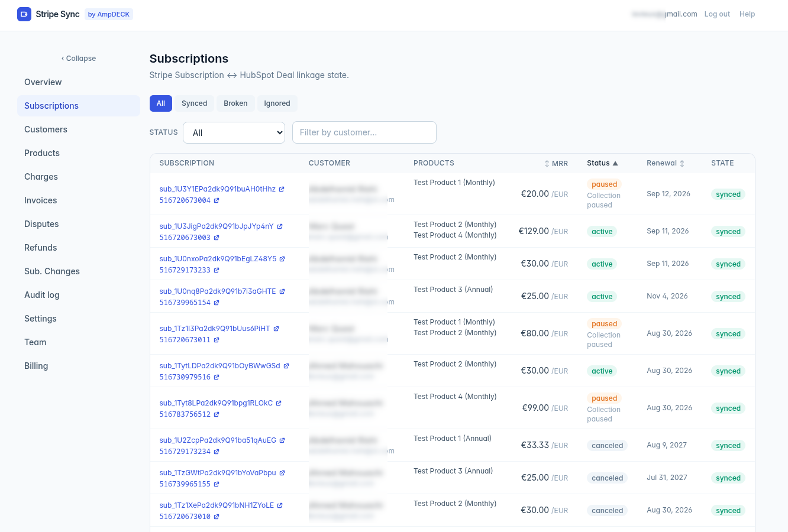788x532 pixels.
Task: Open external link icon for sub_1U0nxoPa2dk9Q91bEgLZ48Y5
Action: click(282, 259)
